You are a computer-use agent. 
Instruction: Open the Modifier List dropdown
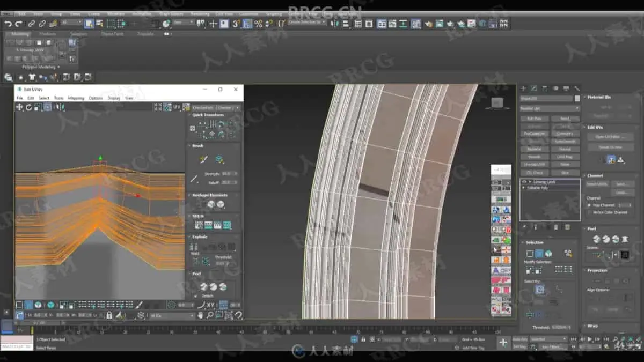(x=550, y=108)
